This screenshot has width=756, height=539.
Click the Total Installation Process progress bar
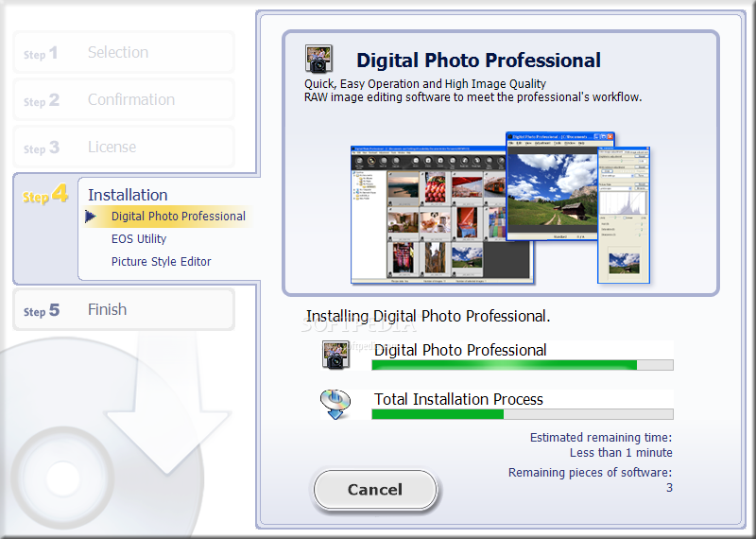pos(523,414)
